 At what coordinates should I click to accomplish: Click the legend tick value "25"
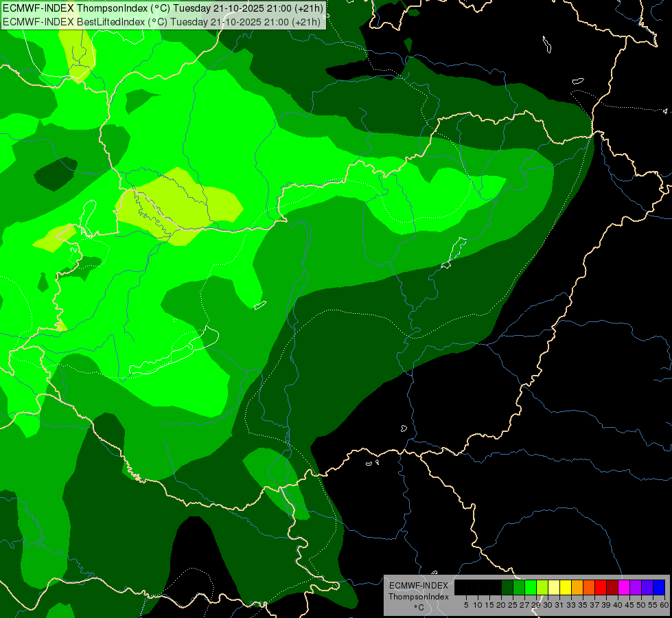pyautogui.click(x=513, y=605)
